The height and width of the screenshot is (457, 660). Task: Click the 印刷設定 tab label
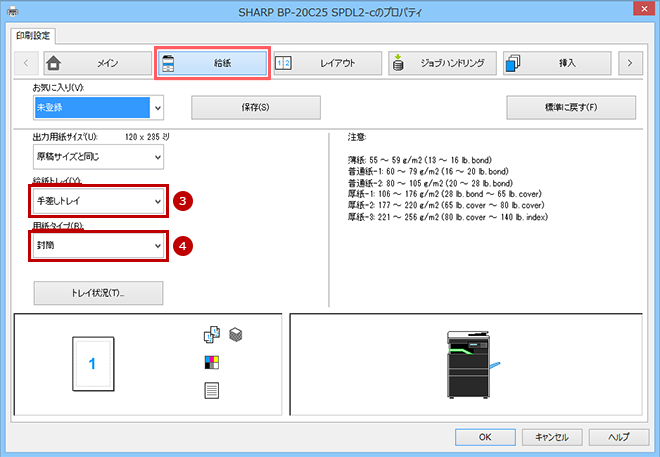coord(33,36)
